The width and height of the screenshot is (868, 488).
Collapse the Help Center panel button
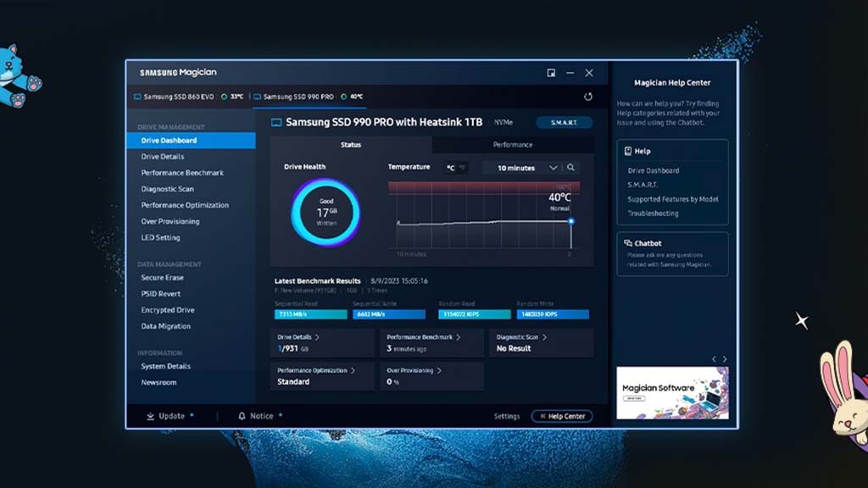tap(562, 416)
